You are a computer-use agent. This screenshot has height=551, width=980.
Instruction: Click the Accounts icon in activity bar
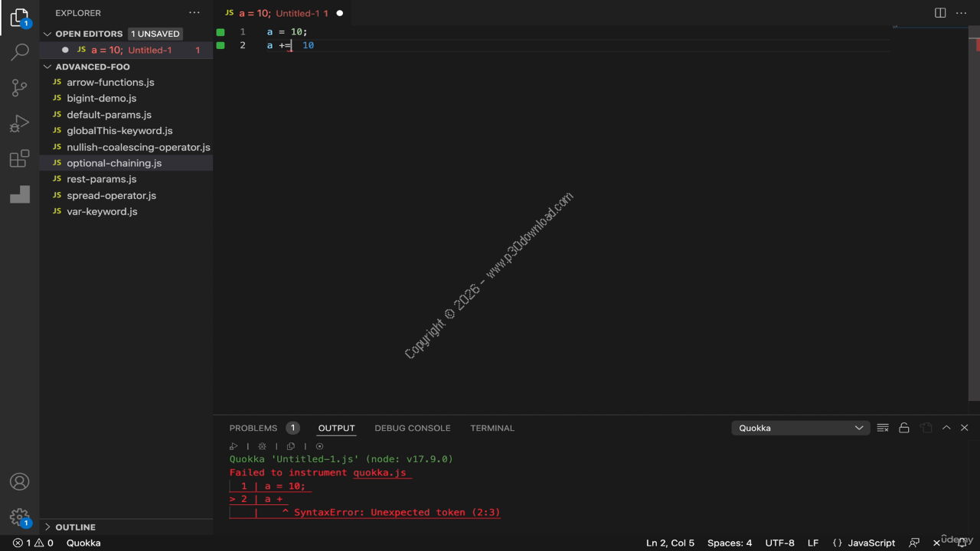[20, 481]
